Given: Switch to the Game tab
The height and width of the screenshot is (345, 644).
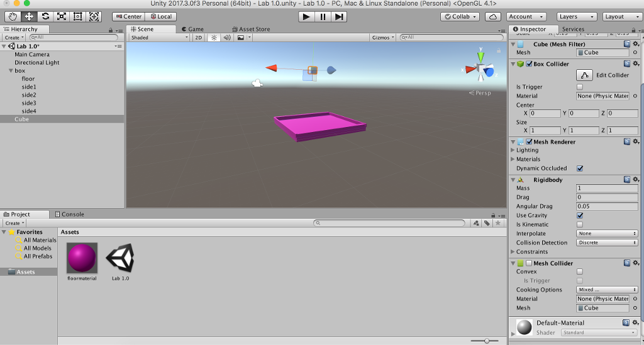Looking at the screenshot, I should (193, 29).
